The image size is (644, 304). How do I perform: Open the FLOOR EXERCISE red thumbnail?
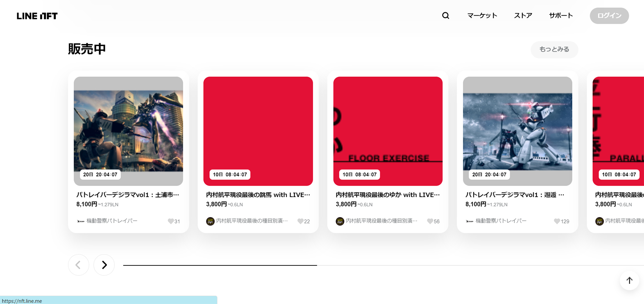[x=388, y=131]
